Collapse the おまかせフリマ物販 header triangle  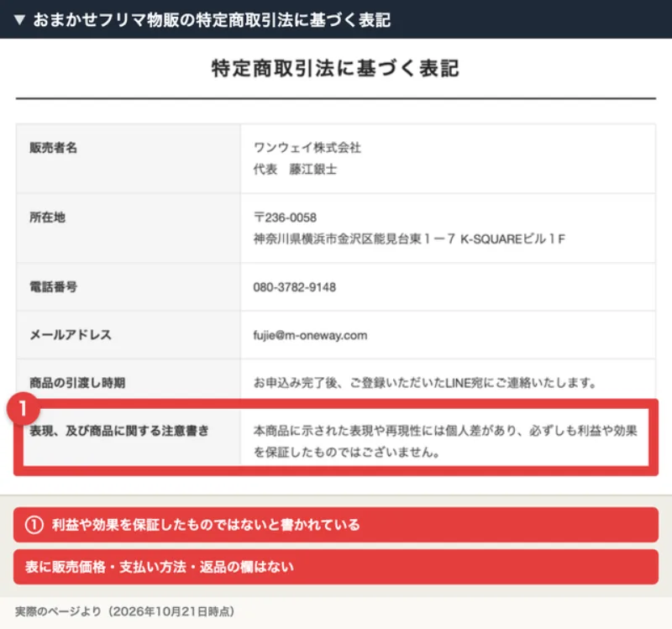[19, 19]
